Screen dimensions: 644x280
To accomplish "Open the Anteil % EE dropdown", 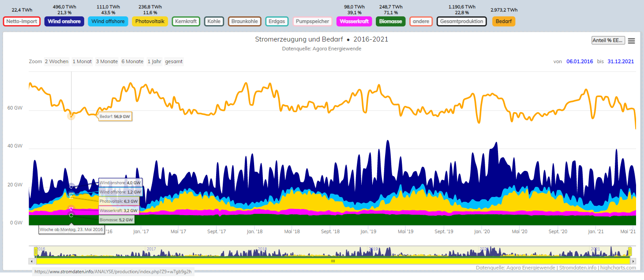I will coord(608,40).
